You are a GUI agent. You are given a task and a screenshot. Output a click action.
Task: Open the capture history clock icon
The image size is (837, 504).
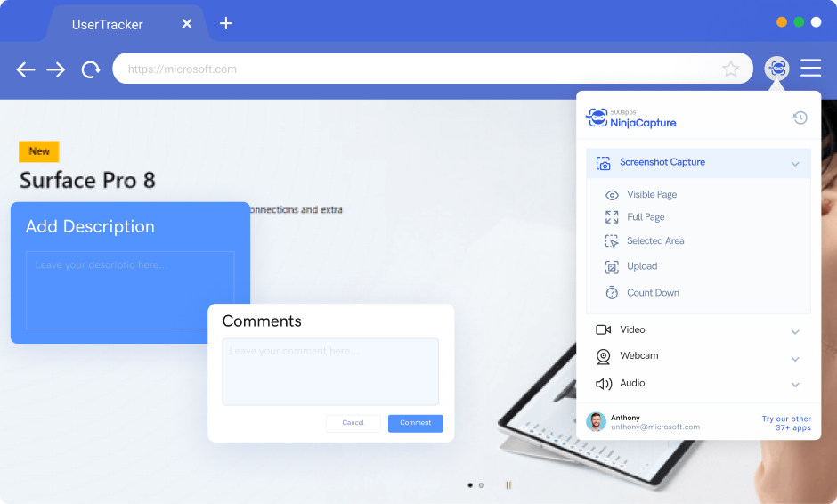pos(800,118)
